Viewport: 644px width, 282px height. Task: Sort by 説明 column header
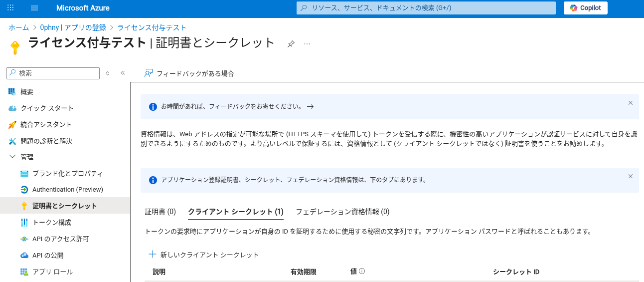point(159,272)
